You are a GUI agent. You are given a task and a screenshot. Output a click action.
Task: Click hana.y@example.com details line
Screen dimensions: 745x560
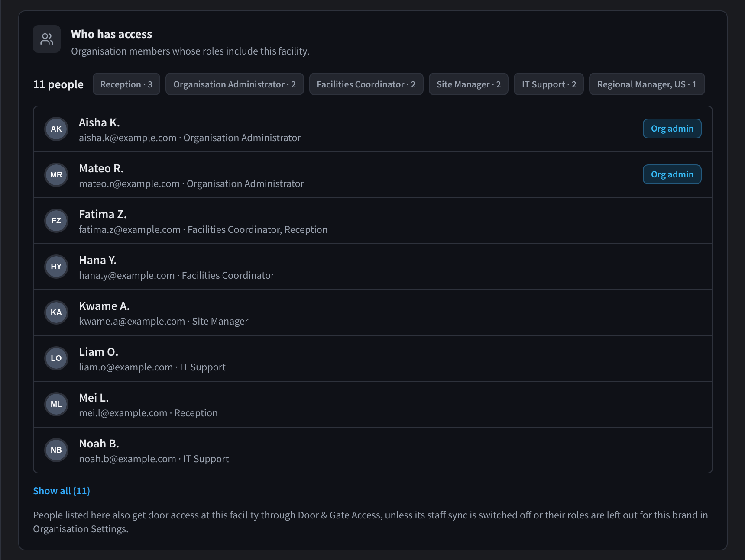[177, 275]
